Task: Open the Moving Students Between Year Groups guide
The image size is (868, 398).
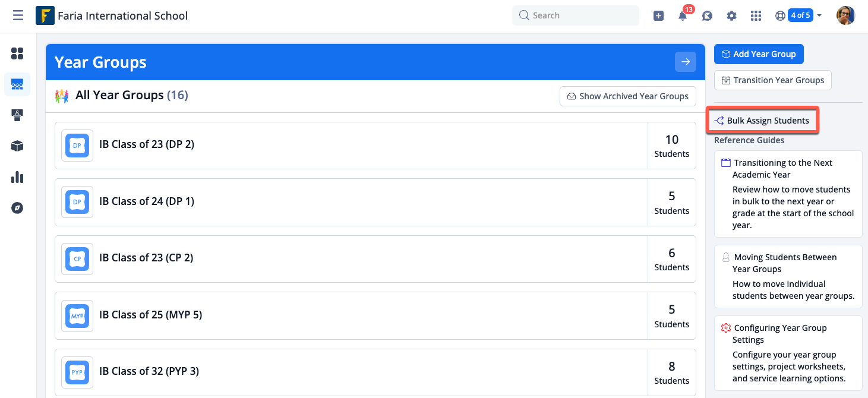Action: click(785, 263)
